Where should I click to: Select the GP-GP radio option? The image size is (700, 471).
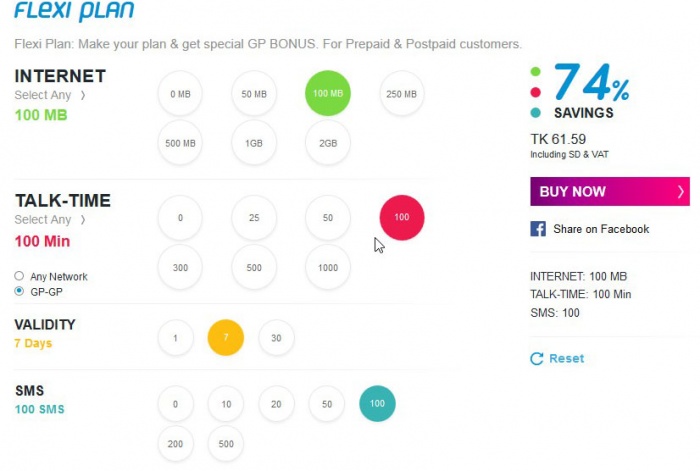[x=19, y=291]
